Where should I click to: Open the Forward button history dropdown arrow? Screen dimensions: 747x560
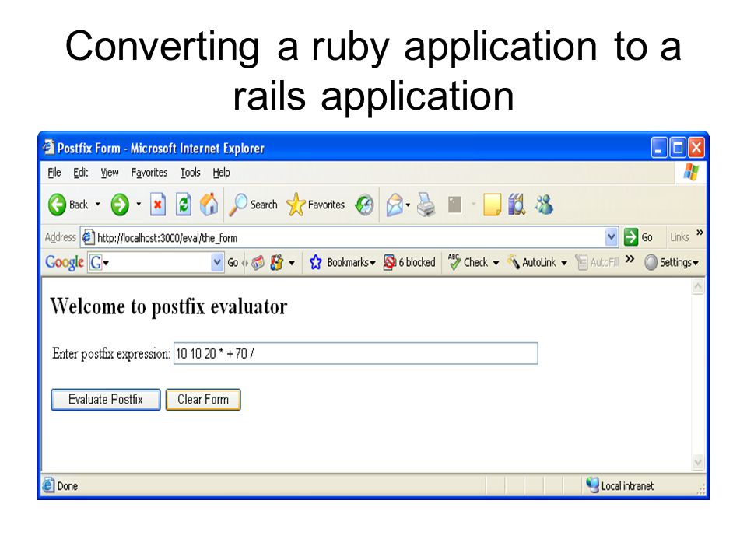[139, 205]
